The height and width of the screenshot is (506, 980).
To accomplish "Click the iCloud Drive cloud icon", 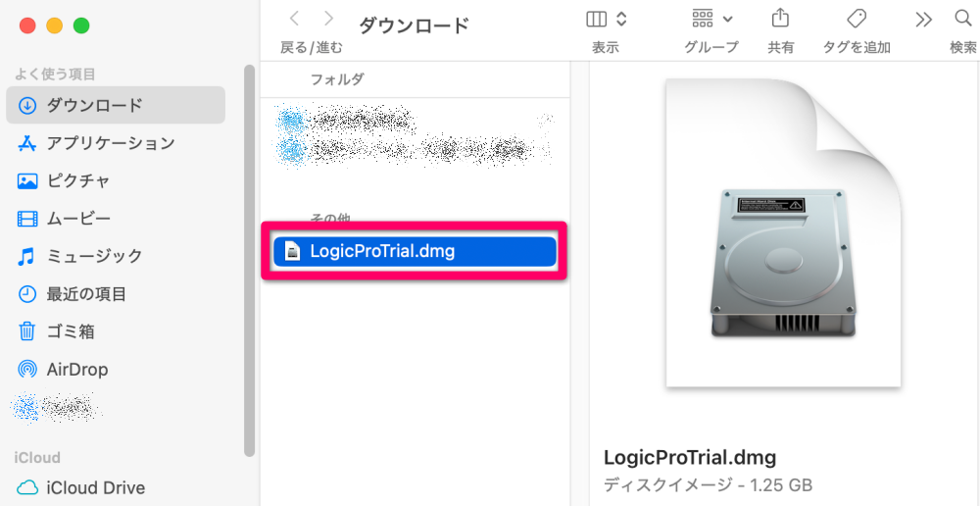I will coord(26,488).
